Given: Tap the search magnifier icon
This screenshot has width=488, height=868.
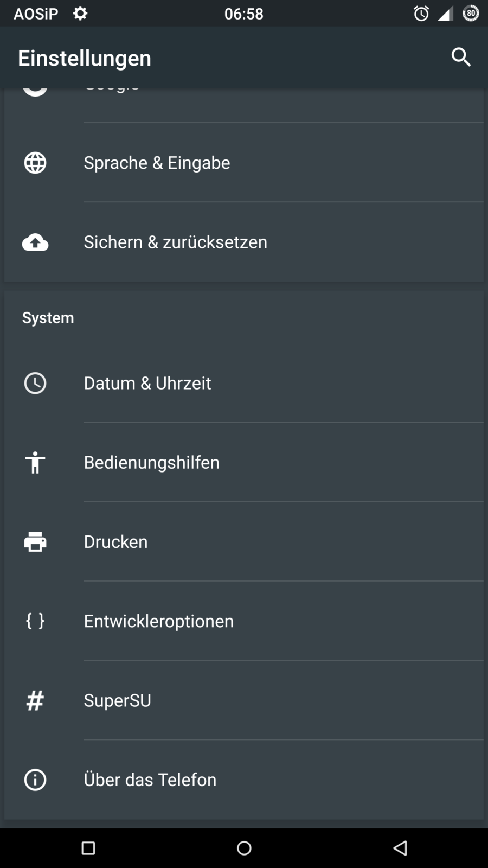Looking at the screenshot, I should point(461,57).
